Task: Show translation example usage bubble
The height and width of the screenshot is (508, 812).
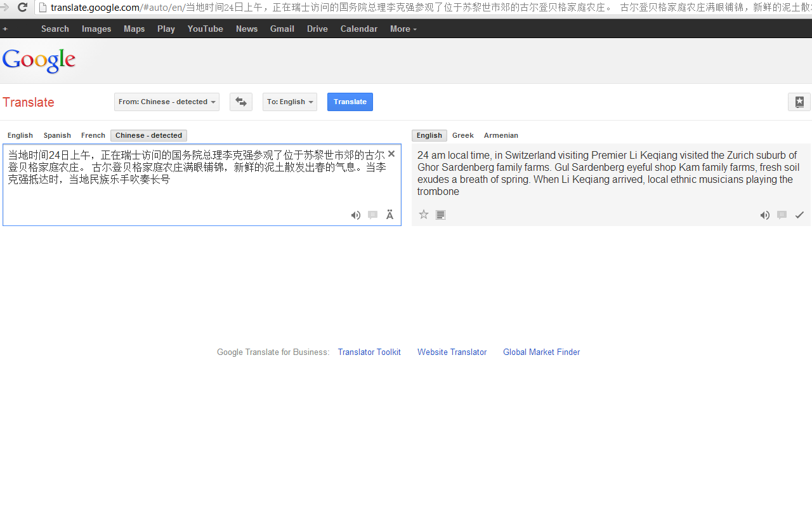Action: 782,215
